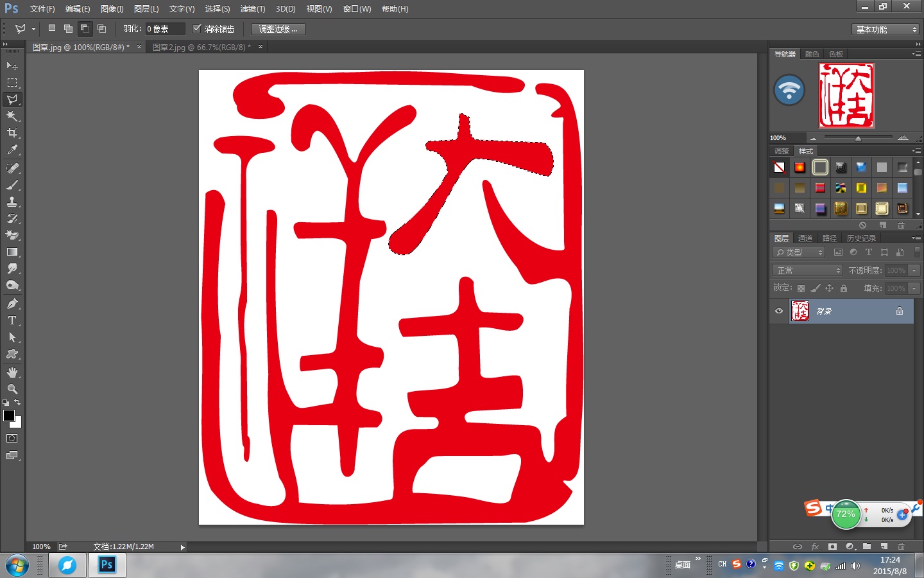Click the clear style icon in Styles panel

click(x=862, y=225)
